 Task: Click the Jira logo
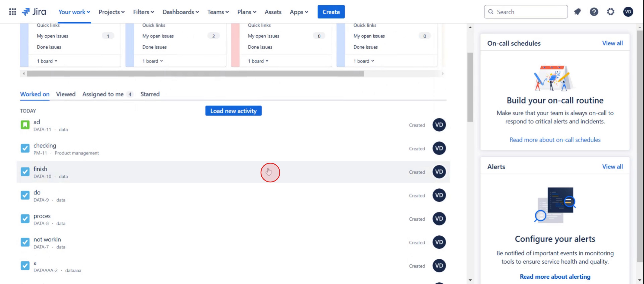point(34,12)
